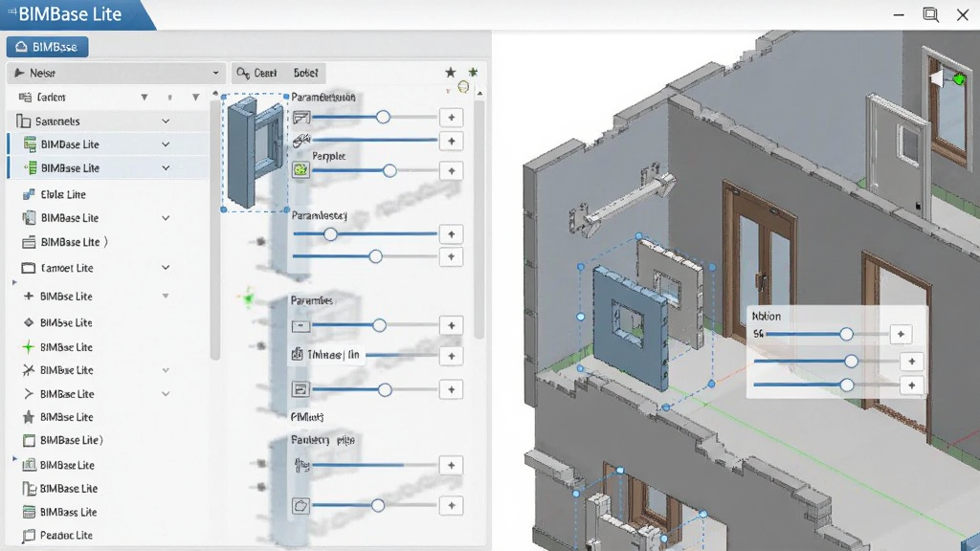
Task: Click the black star icon in the panel header
Action: pyautogui.click(x=450, y=73)
